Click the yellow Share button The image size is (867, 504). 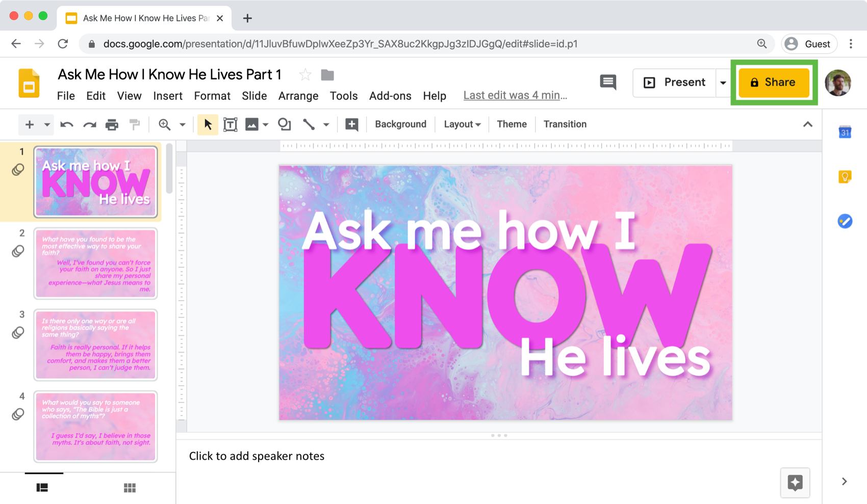[x=774, y=83]
